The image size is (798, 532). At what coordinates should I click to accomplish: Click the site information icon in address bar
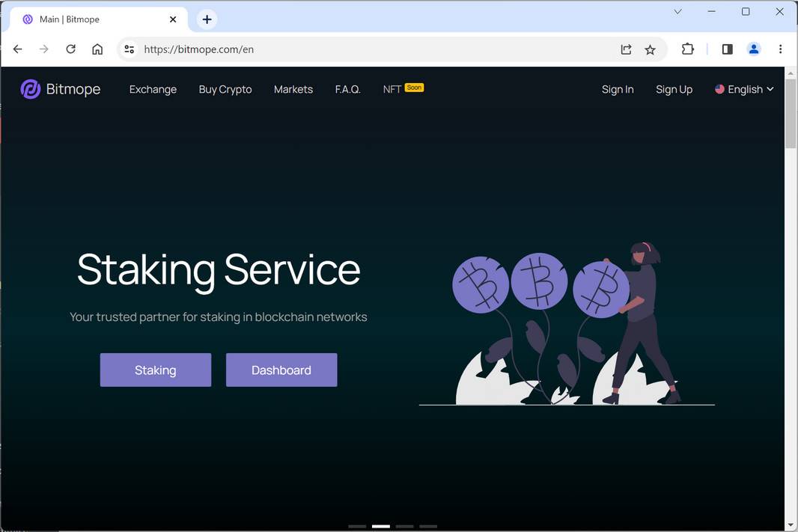(129, 49)
